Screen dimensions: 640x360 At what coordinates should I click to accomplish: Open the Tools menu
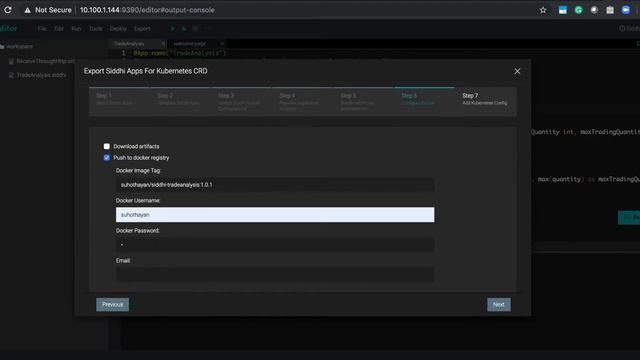click(x=96, y=29)
